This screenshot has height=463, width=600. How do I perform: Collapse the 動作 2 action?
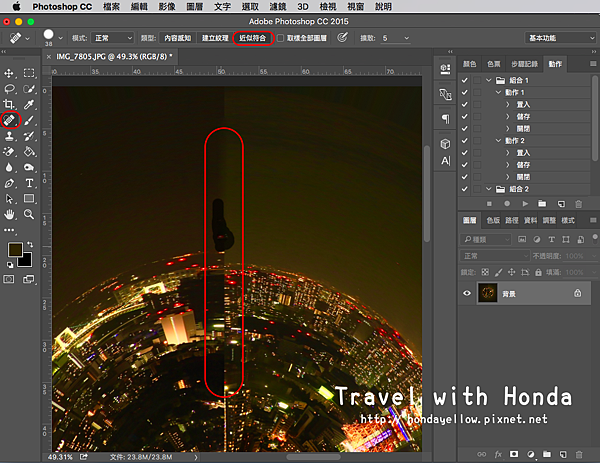(498, 140)
